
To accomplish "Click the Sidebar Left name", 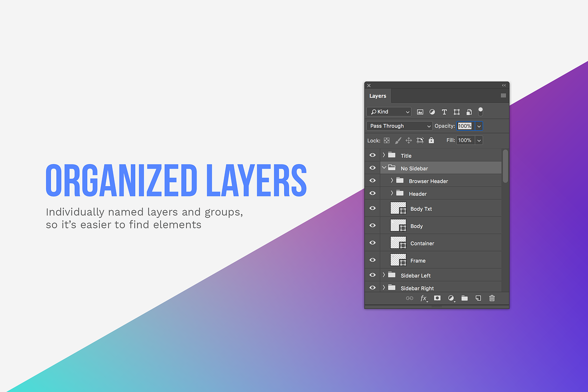I will (416, 276).
